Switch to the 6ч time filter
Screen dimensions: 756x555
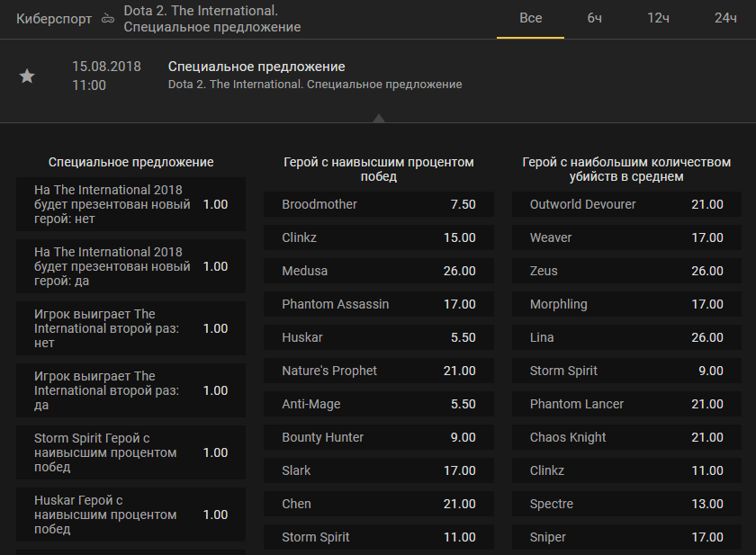[x=594, y=18]
